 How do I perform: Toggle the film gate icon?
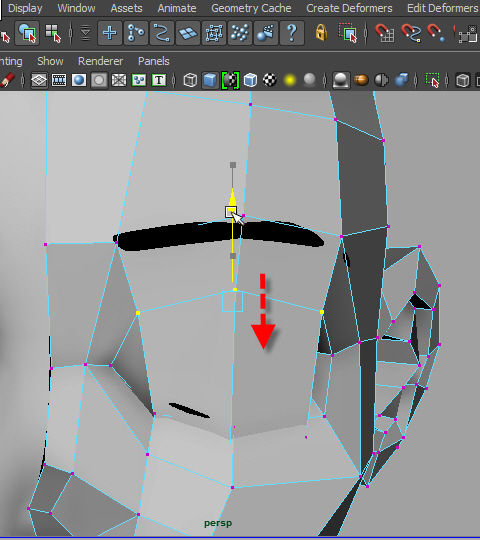[59, 80]
